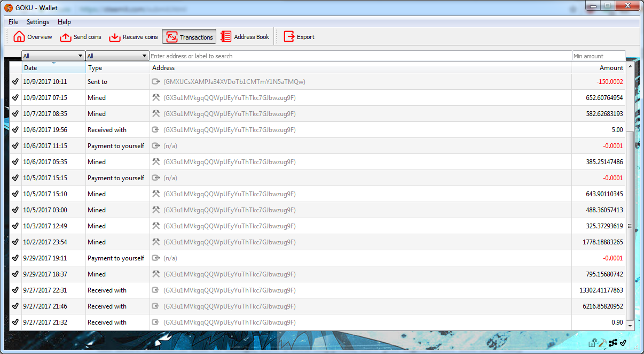Select the amount 488.36057413

[604, 210]
